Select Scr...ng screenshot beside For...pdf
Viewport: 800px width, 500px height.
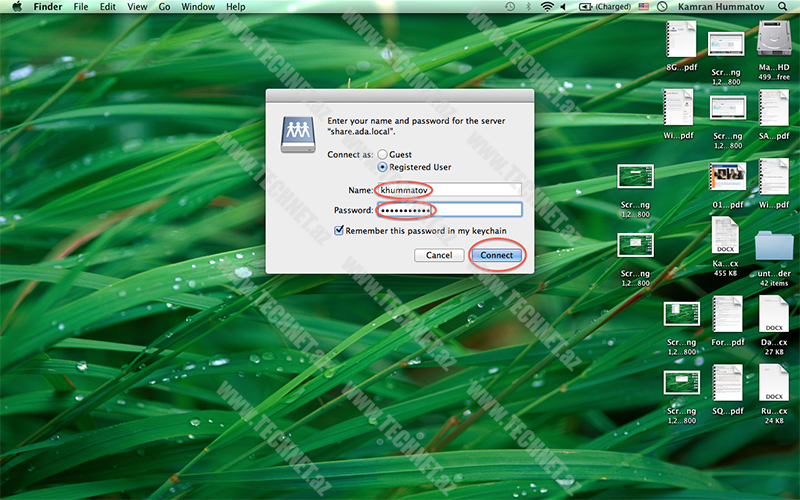click(682, 314)
